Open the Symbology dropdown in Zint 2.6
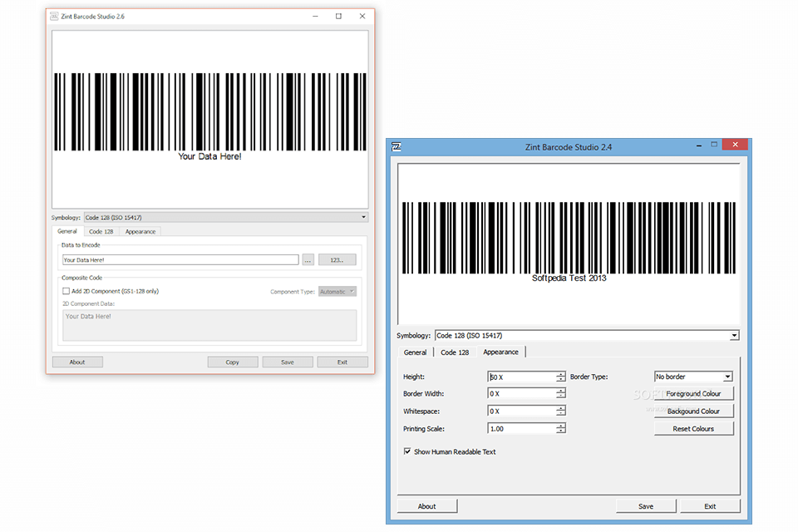The width and height of the screenshot is (798, 532). click(226, 218)
